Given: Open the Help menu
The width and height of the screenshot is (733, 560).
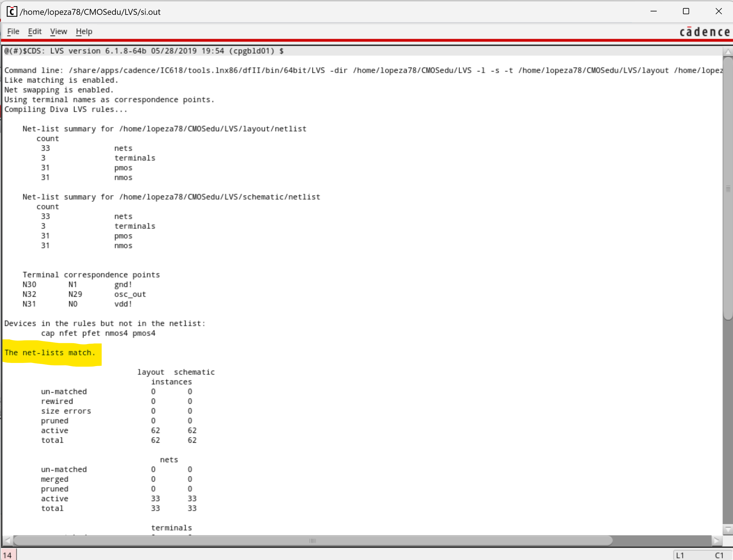Looking at the screenshot, I should (x=84, y=31).
